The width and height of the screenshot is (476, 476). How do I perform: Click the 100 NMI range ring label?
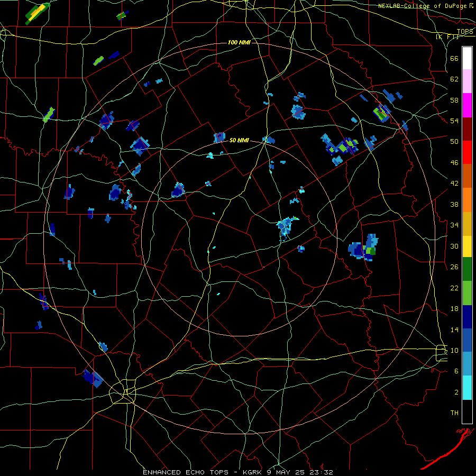tap(239, 42)
